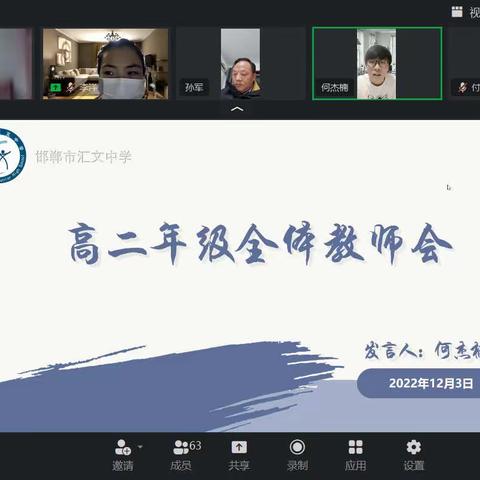Image resolution: width=480 pixels, height=480 pixels.
Task: Select 孙军's video tile
Action: (x=240, y=63)
